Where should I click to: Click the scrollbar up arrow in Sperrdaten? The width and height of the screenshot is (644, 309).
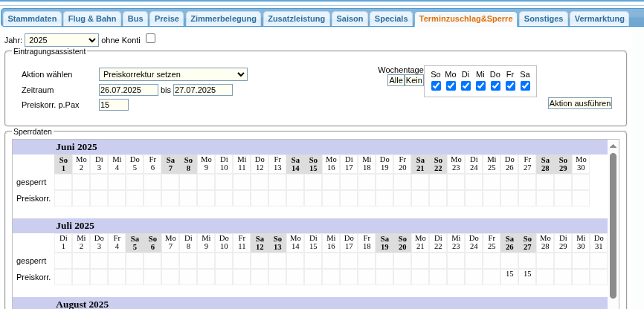613,146
